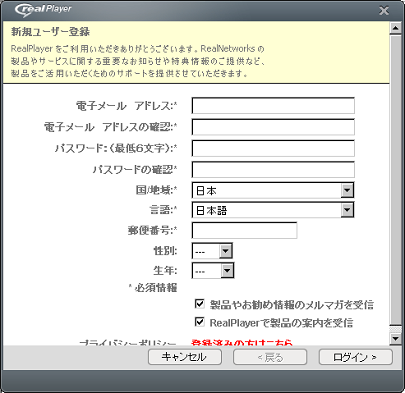Select the パスワードの確認 field

click(273, 170)
